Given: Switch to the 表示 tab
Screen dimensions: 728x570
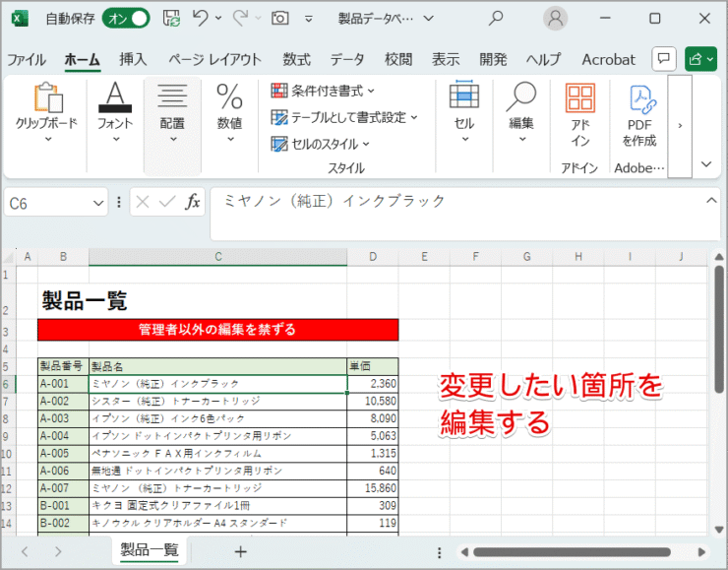Looking at the screenshot, I should pyautogui.click(x=446, y=59).
